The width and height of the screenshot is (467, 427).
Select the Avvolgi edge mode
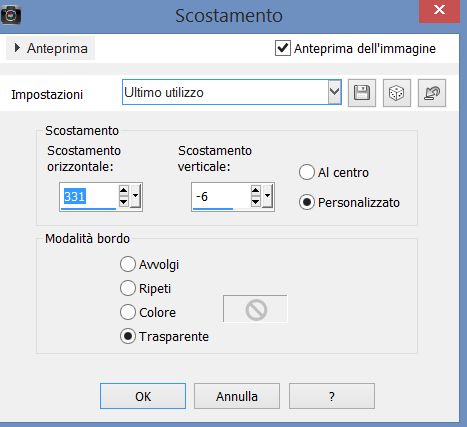(128, 264)
